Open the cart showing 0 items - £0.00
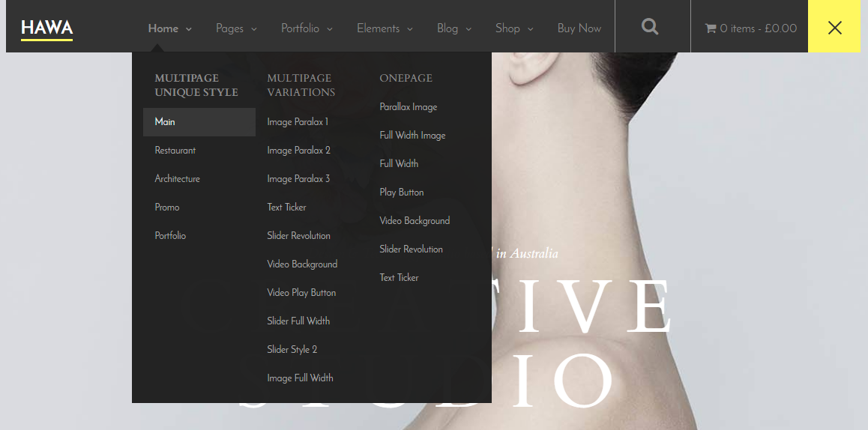Screen dimensions: 868x430 point(750,28)
